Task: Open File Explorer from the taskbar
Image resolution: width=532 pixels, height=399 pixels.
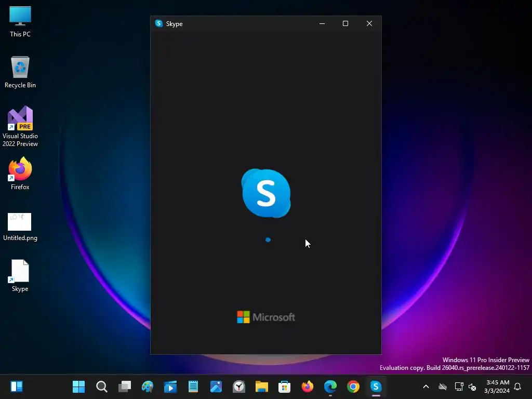Action: point(262,387)
